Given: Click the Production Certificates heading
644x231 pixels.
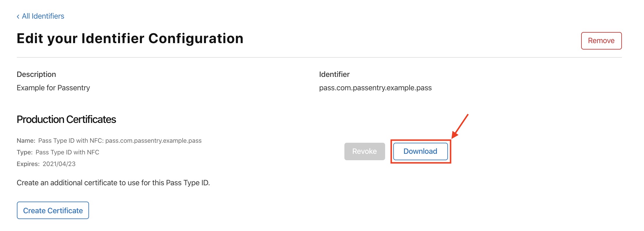Looking at the screenshot, I should pos(66,119).
